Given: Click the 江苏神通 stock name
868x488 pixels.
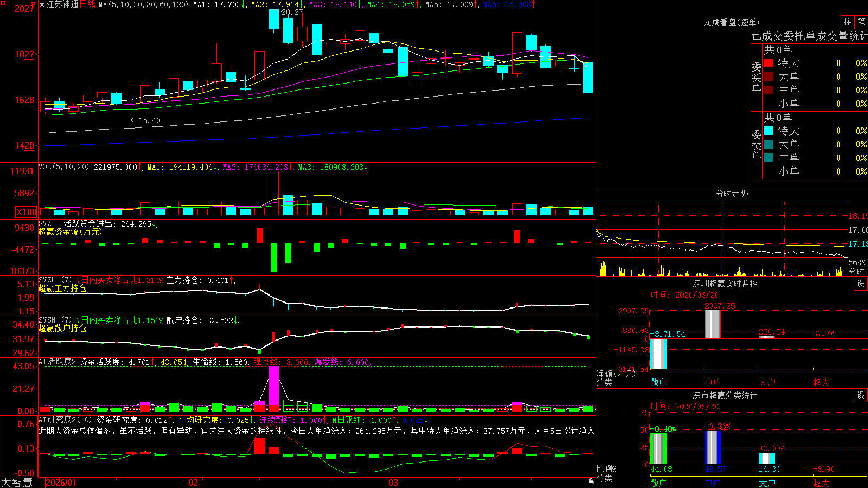Looking at the screenshot, I should pos(62,4).
